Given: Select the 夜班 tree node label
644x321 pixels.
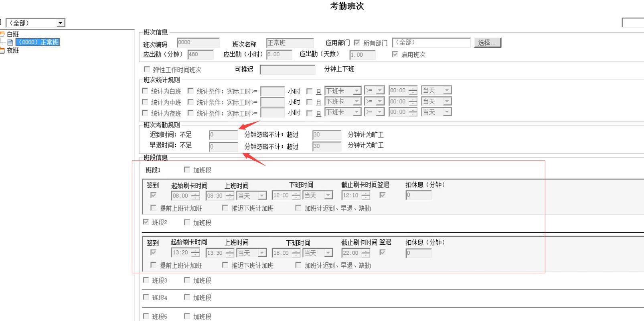Looking at the screenshot, I should [13, 50].
